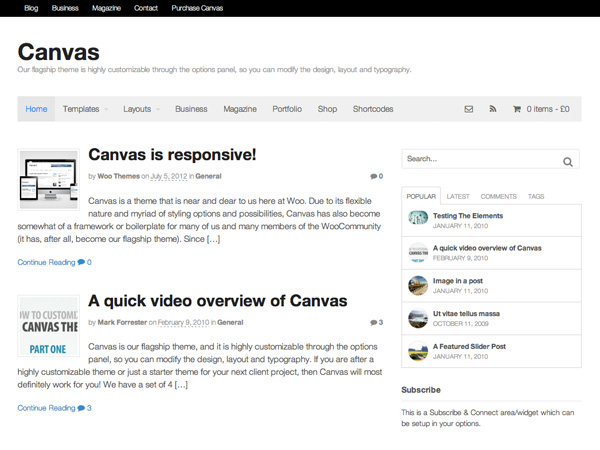Viewport: 600px width, 450px height.
Task: Open Portfolio in the navigation bar
Action: click(x=287, y=109)
